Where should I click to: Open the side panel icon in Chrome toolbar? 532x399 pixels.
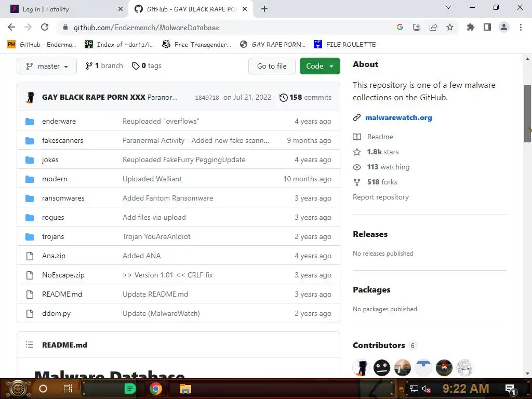click(487, 27)
